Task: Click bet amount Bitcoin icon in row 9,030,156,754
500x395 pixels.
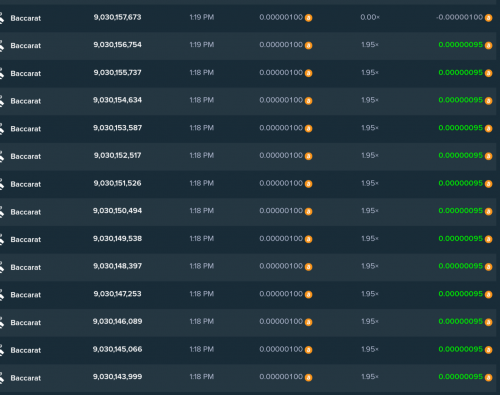Action: pos(309,46)
